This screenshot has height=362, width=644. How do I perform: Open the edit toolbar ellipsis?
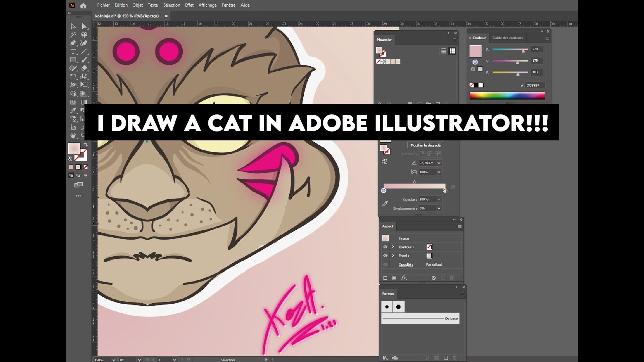[78, 196]
